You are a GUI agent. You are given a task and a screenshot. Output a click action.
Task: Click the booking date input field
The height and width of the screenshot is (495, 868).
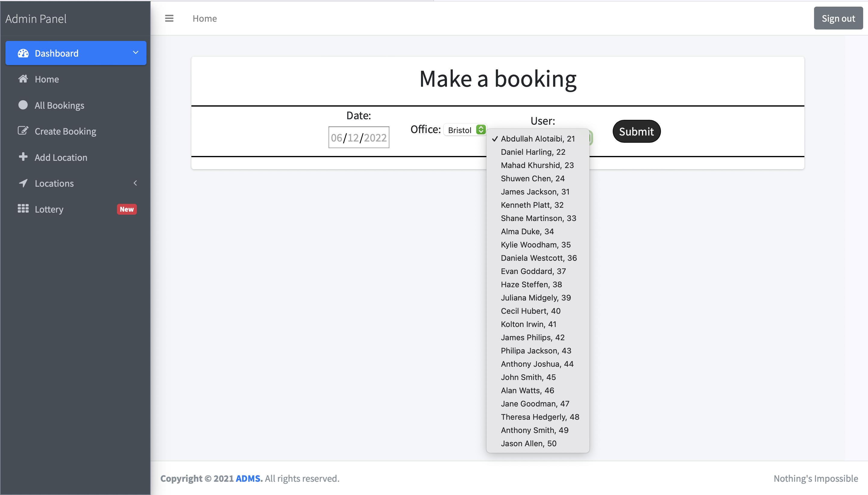tap(358, 137)
